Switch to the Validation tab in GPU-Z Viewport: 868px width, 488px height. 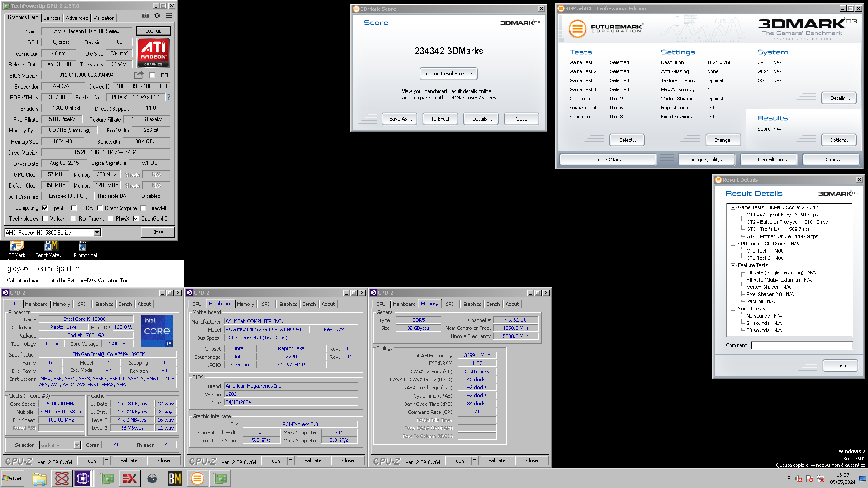click(x=104, y=18)
